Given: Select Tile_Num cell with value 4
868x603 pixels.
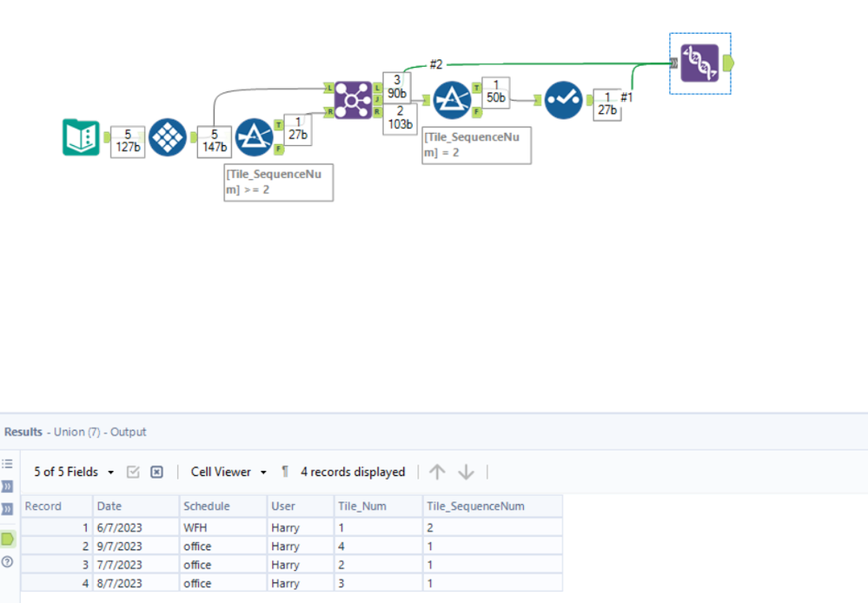Looking at the screenshot, I should pyautogui.click(x=378, y=546).
